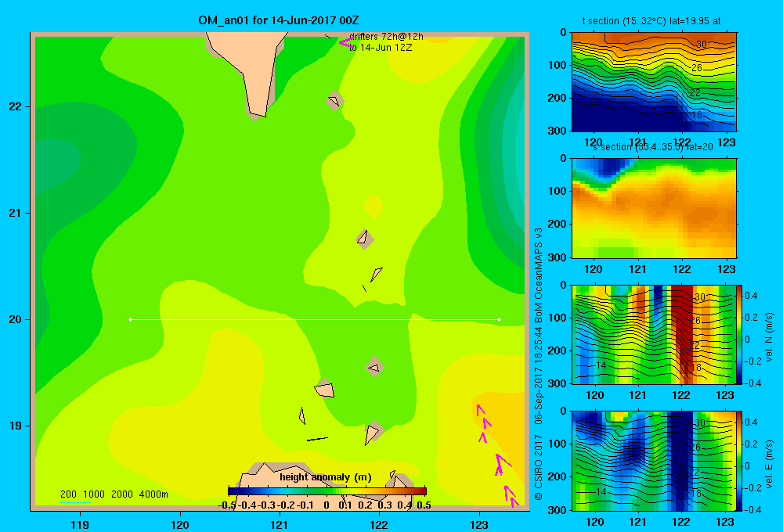783x532 pixels.
Task: Click the '1000' depth contour legend value
Action: pyautogui.click(x=94, y=494)
